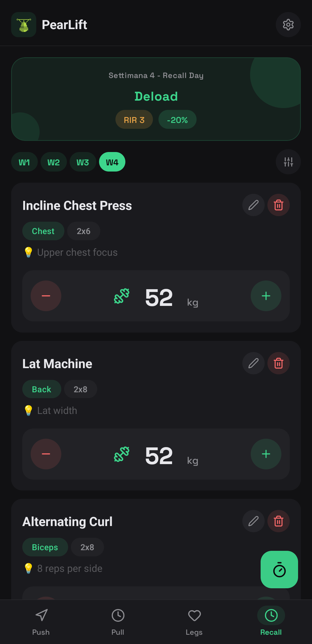The height and width of the screenshot is (644, 312).
Task: Click the PearLift app logo
Action: coord(24,24)
